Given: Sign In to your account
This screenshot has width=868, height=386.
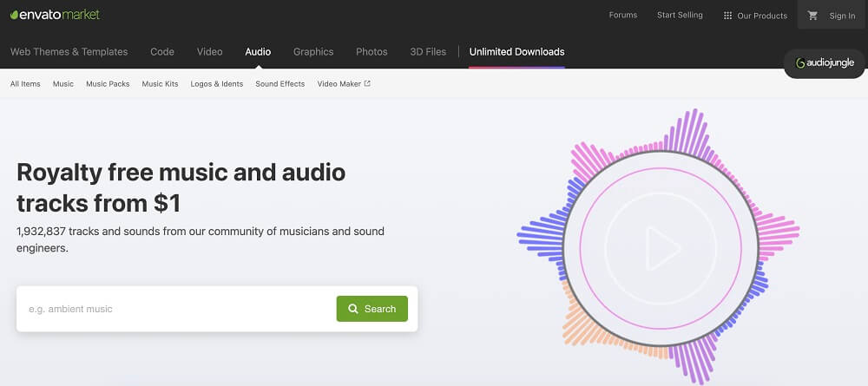Looking at the screenshot, I should click(x=841, y=16).
